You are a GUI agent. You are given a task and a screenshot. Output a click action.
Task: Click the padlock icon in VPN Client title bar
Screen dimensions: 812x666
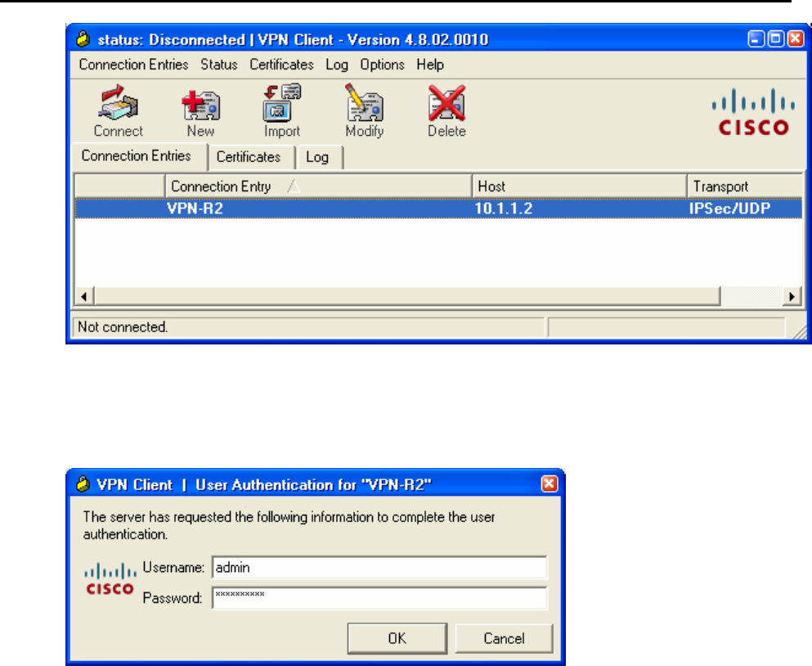click(83, 39)
